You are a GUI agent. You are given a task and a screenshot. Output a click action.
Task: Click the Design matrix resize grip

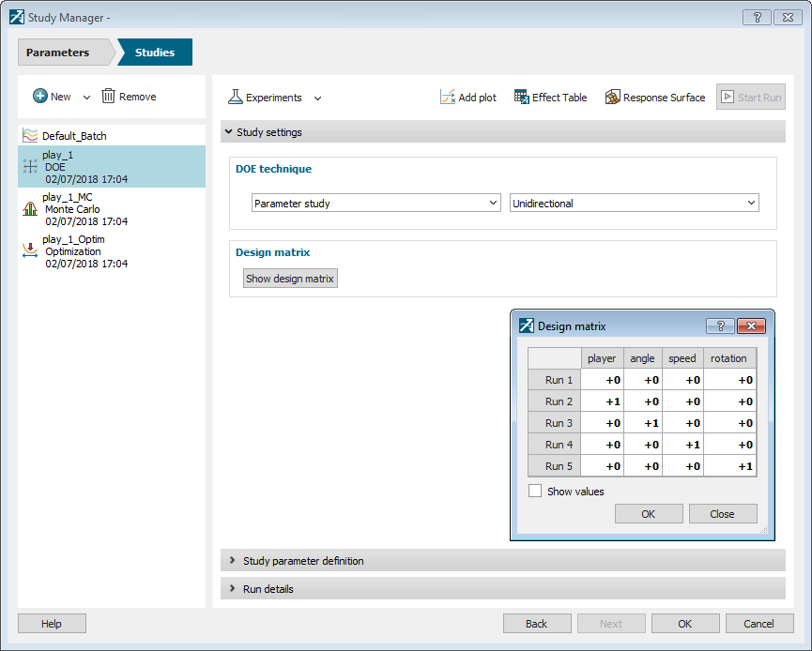pyautogui.click(x=763, y=529)
